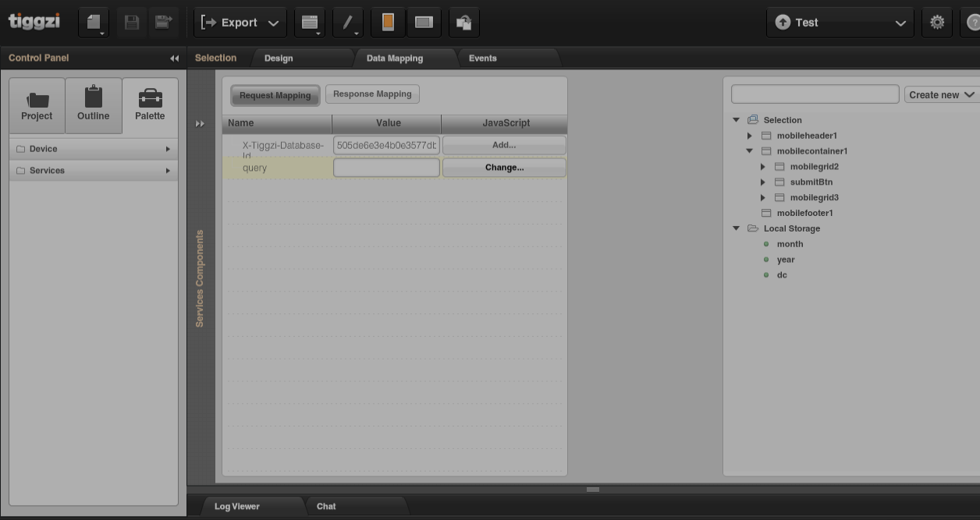Viewport: 980px width, 520px height.
Task: Collapse the Local Storage tree node
Action: pos(736,228)
